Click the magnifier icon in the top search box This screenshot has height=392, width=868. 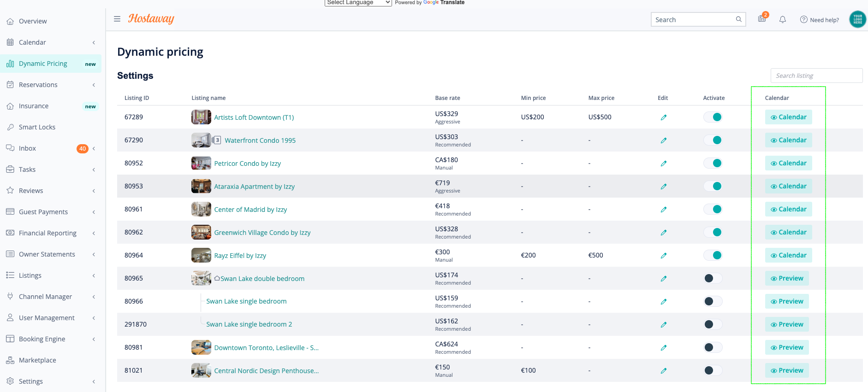point(738,19)
